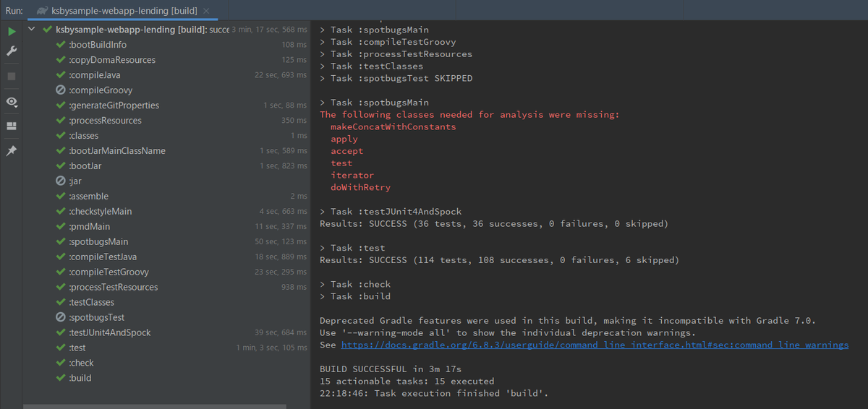Select the :checkstyleMain task row
Image resolution: width=868 pixels, height=409 pixels.
click(x=167, y=212)
